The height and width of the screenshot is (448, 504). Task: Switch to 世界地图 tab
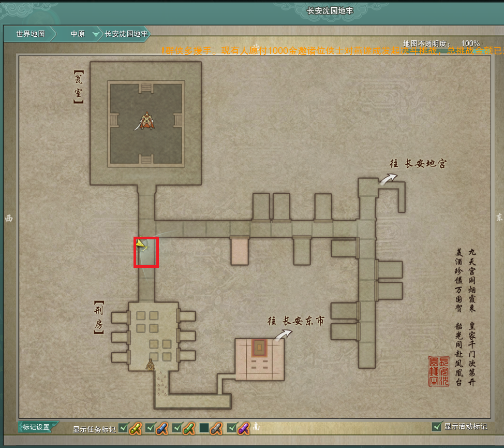click(30, 34)
